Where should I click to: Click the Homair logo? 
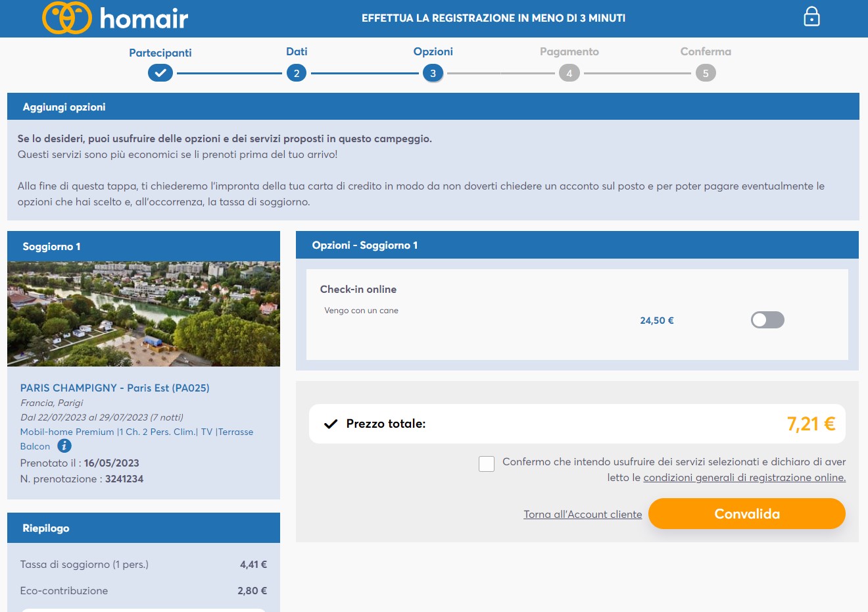point(115,18)
